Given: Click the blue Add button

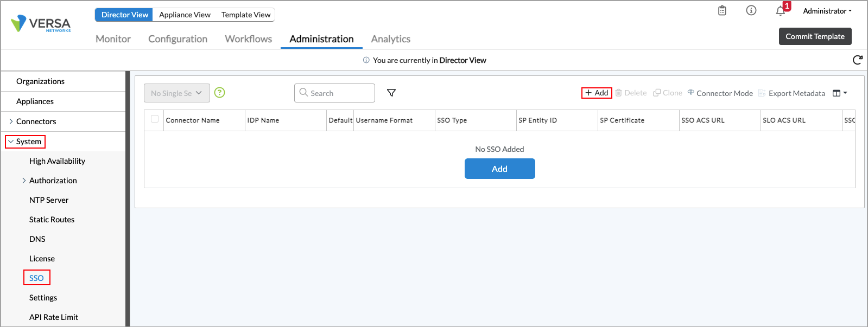Looking at the screenshot, I should tap(499, 169).
